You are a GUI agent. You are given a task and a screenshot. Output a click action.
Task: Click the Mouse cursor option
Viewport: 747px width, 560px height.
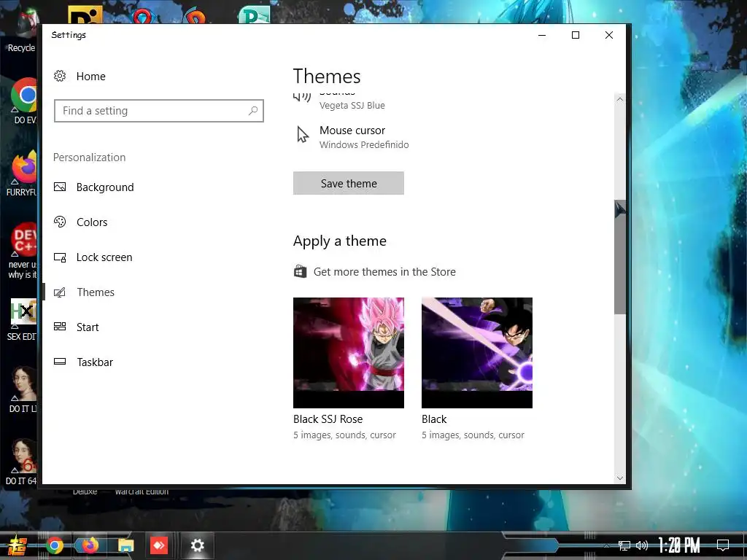(352, 136)
